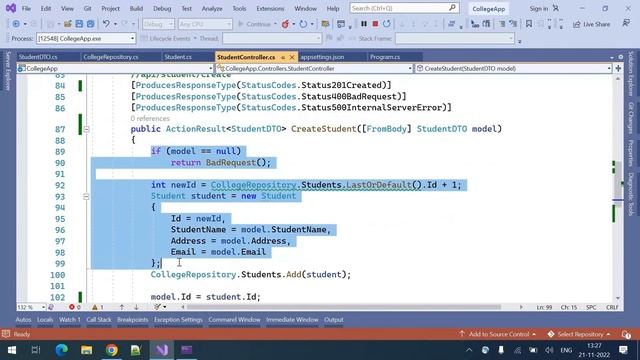Click the Bookmark toolbar icon
Viewport: 640px width, 360px height.
click(529, 24)
